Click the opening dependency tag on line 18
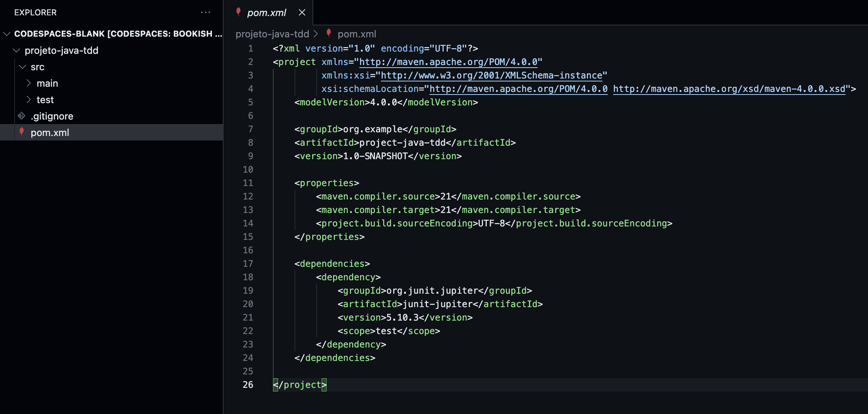Image resolution: width=868 pixels, height=414 pixels. (x=348, y=277)
